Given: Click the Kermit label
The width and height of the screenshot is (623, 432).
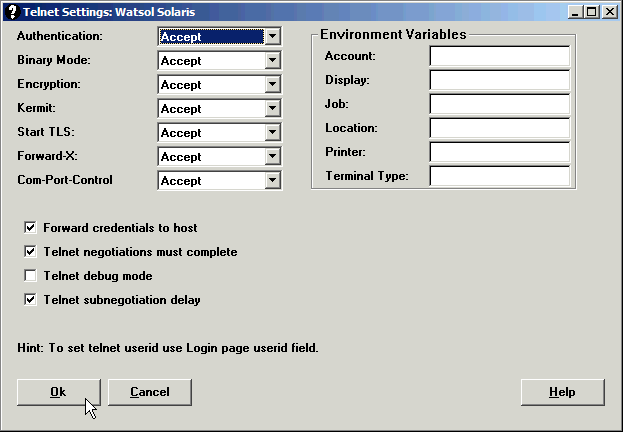Looking at the screenshot, I should (36, 108).
